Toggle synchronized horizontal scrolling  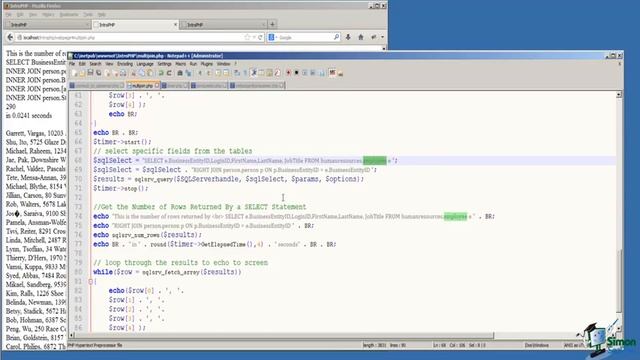[226, 73]
